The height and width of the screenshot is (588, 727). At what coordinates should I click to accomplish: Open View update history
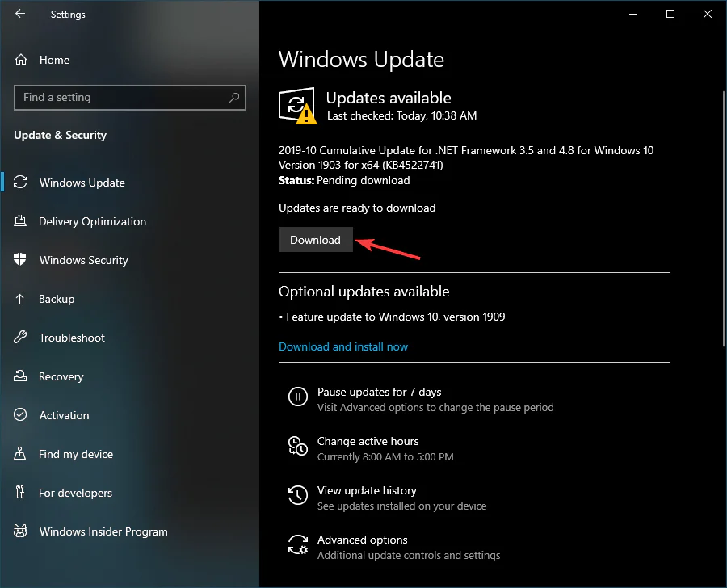(367, 490)
